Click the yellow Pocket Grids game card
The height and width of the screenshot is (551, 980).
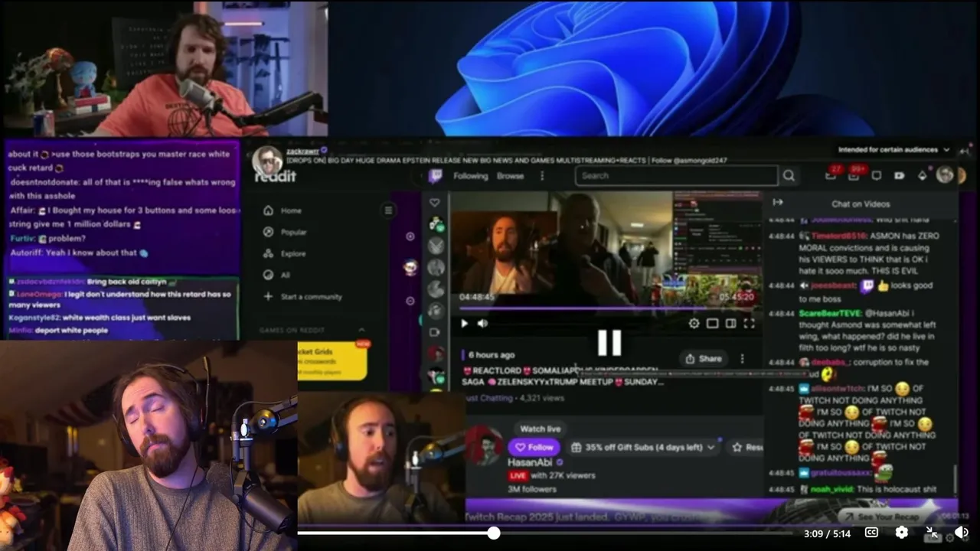pos(333,360)
